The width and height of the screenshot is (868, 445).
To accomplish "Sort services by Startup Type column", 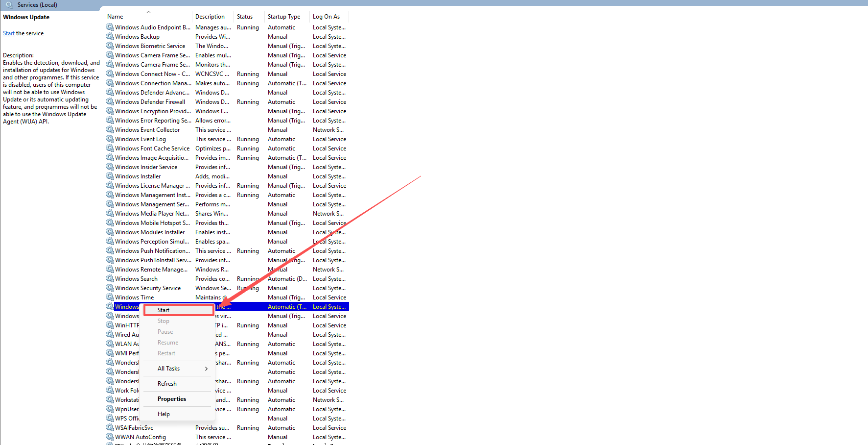I will 284,17.
